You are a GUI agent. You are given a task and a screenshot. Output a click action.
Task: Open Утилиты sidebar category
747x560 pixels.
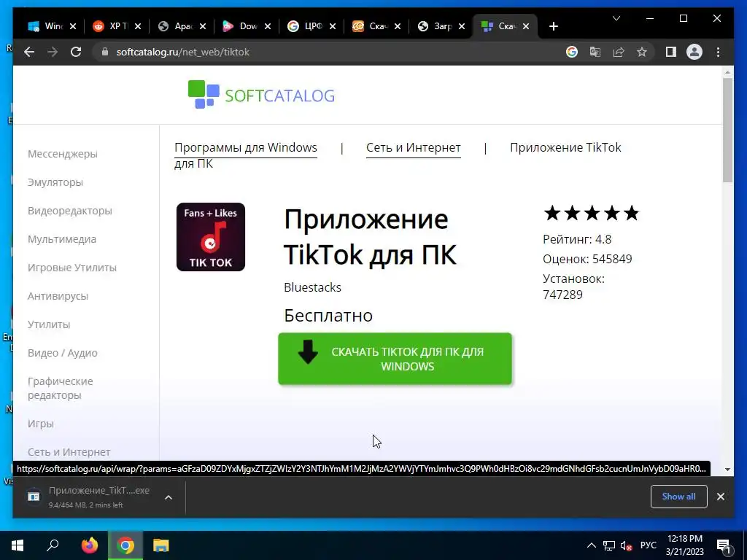click(49, 324)
